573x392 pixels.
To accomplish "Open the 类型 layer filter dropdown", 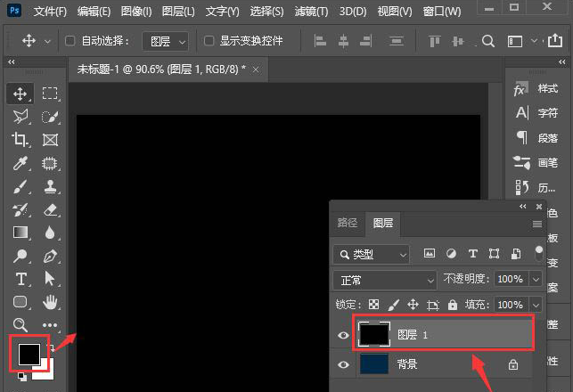I will pyautogui.click(x=371, y=254).
